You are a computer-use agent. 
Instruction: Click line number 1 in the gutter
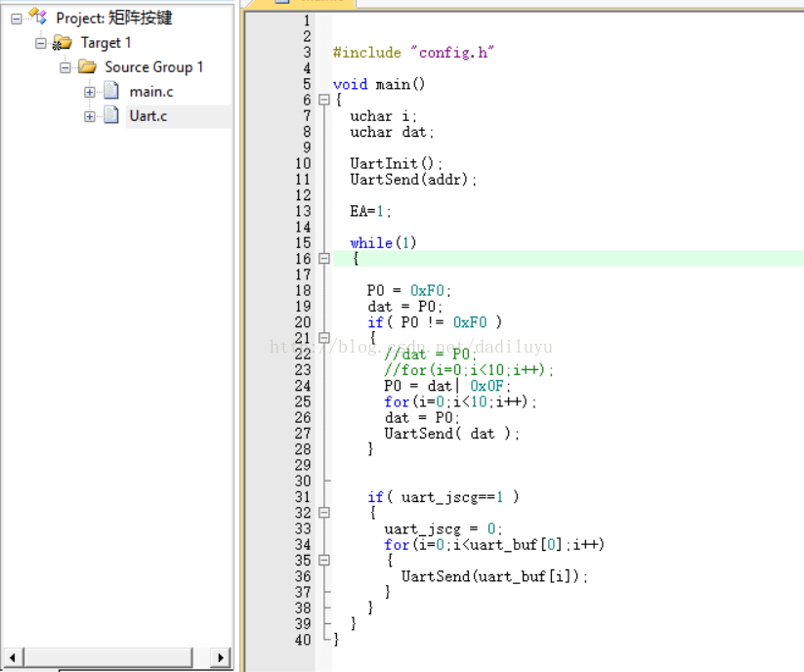click(x=307, y=21)
